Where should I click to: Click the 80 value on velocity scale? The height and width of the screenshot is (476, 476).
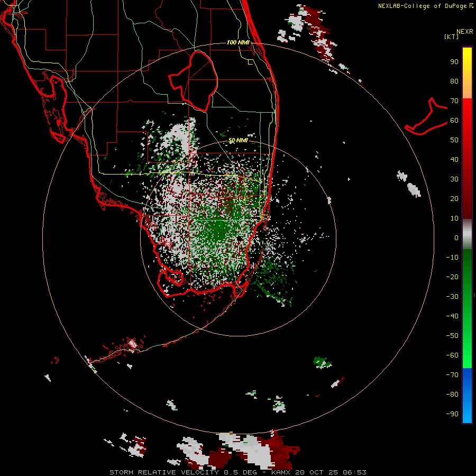tap(454, 81)
